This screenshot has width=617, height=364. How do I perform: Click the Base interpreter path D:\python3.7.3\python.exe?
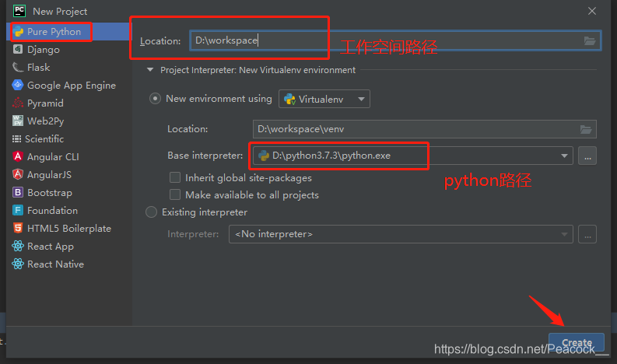coord(331,156)
